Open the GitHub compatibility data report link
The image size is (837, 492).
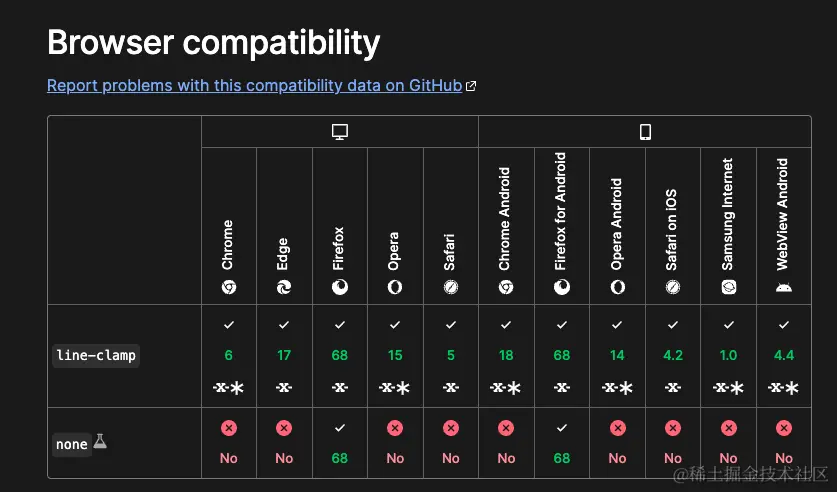254,86
